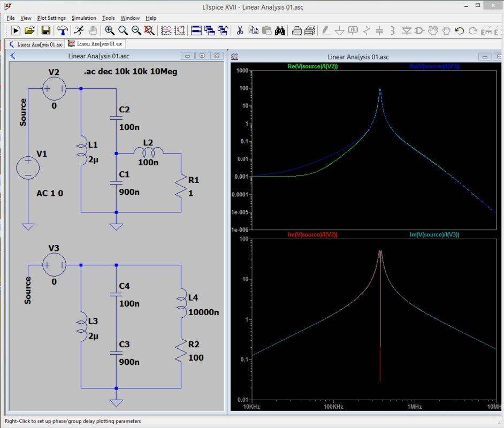Viewport: 504px width, 428px height.
Task: Click the red Im(V(source)/I(V2)) trace label
Action: pyautogui.click(x=312, y=234)
